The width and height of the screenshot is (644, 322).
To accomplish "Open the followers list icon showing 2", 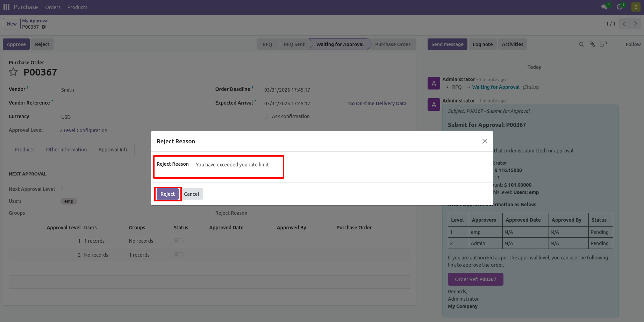I will 602,44.
